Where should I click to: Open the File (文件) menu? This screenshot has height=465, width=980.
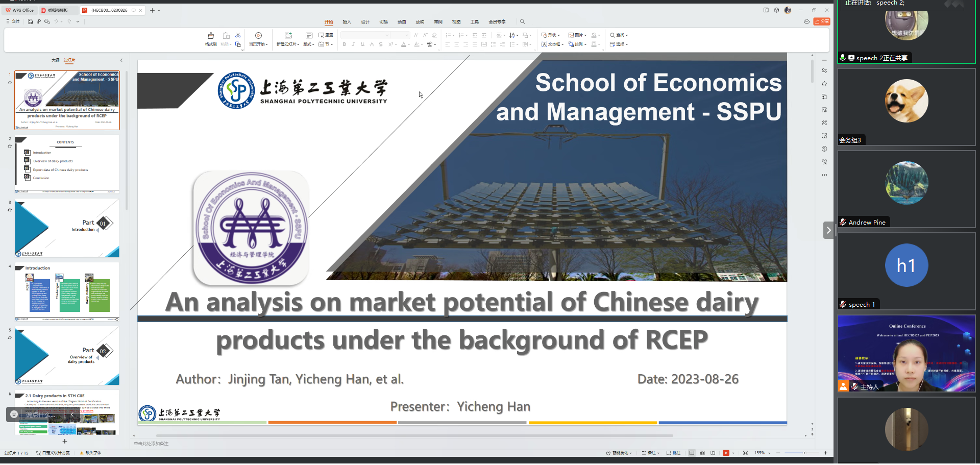coord(13,21)
